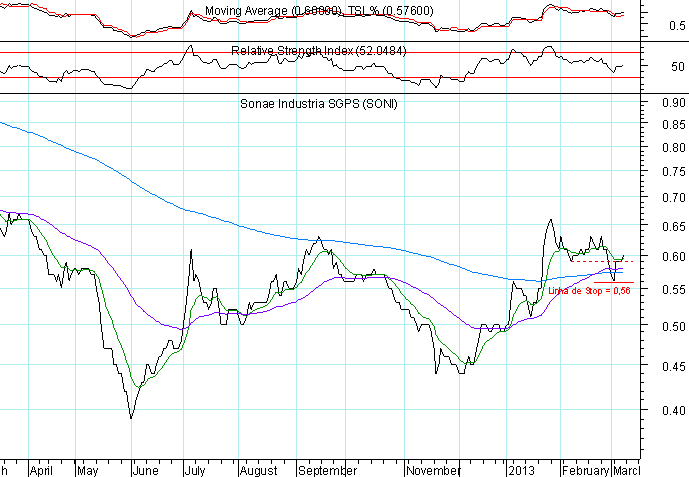
Task: Click the May label on time axis
Action: coord(87,471)
